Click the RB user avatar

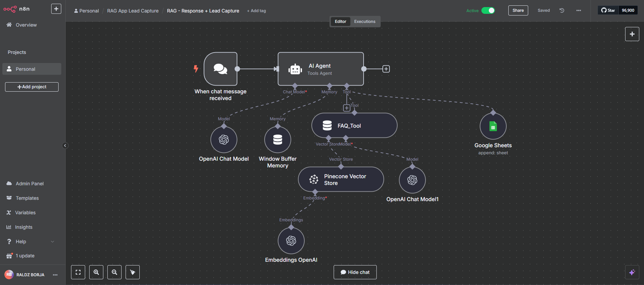[9, 275]
